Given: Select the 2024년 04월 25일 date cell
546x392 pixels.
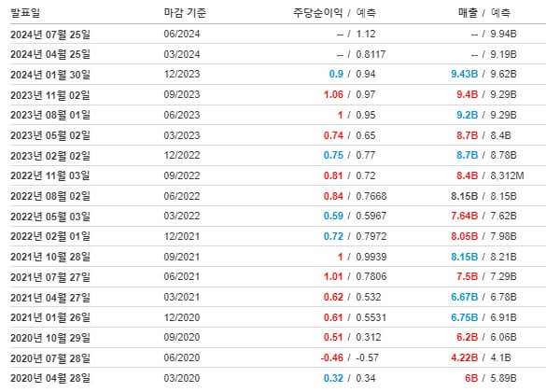Looking at the screenshot, I should [50, 54].
